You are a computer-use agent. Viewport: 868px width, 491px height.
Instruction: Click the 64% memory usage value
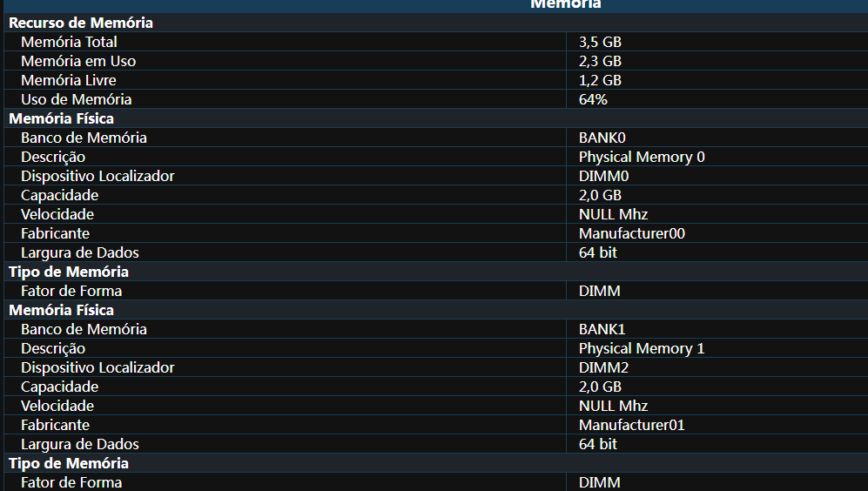tap(593, 99)
